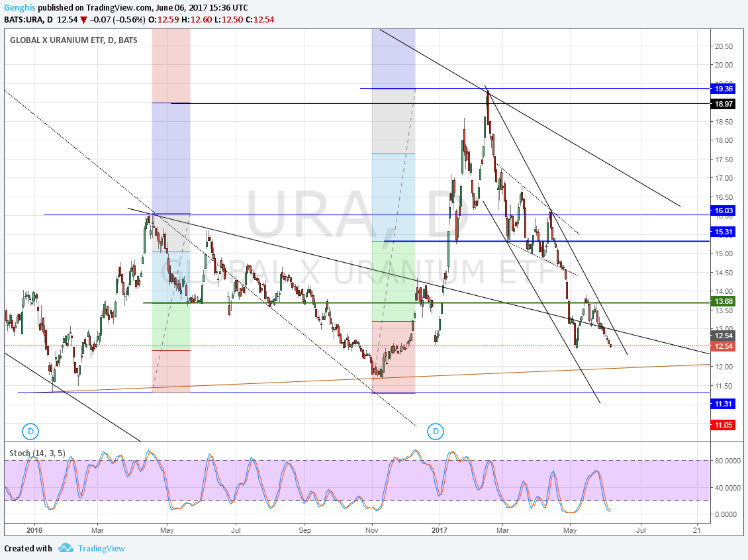Viewport: 748px width, 560px height.
Task: Click the 2017 date axis label
Action: point(440,530)
